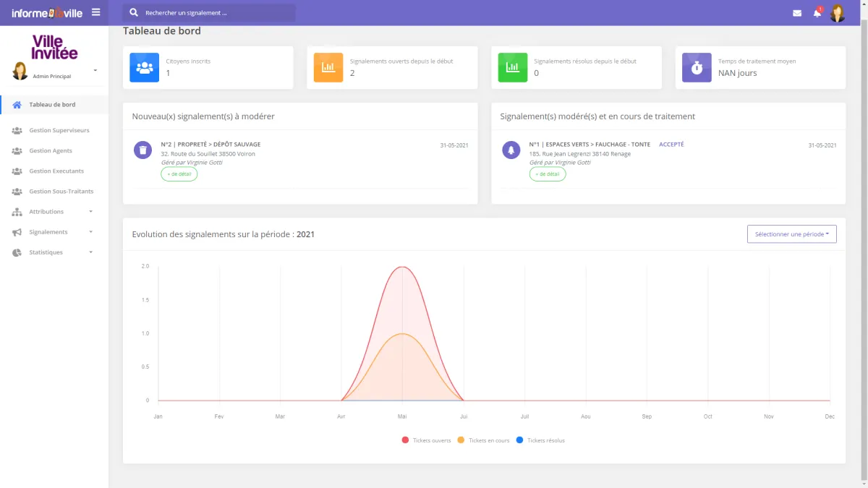This screenshot has width=868, height=488.
Task: Click the N°1 | ESPACES VERTS > FAUCHAGE - TONTE title
Action: pos(590,145)
